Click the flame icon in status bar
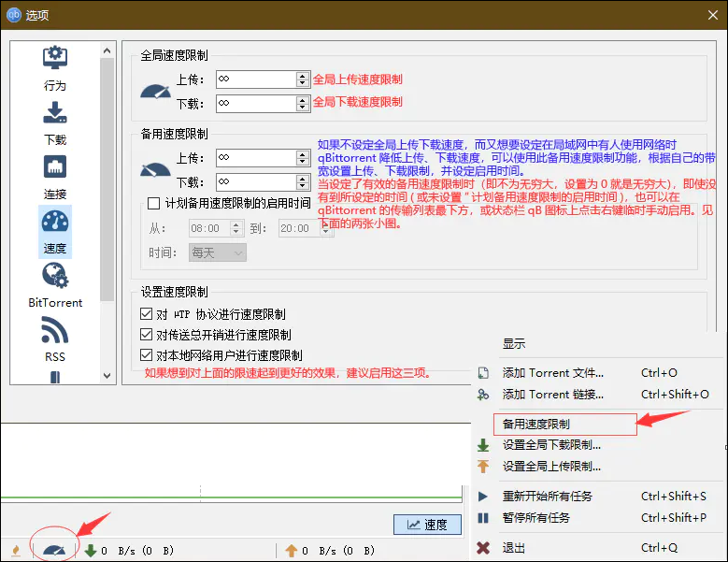The width and height of the screenshot is (728, 562). pyautogui.click(x=16, y=551)
